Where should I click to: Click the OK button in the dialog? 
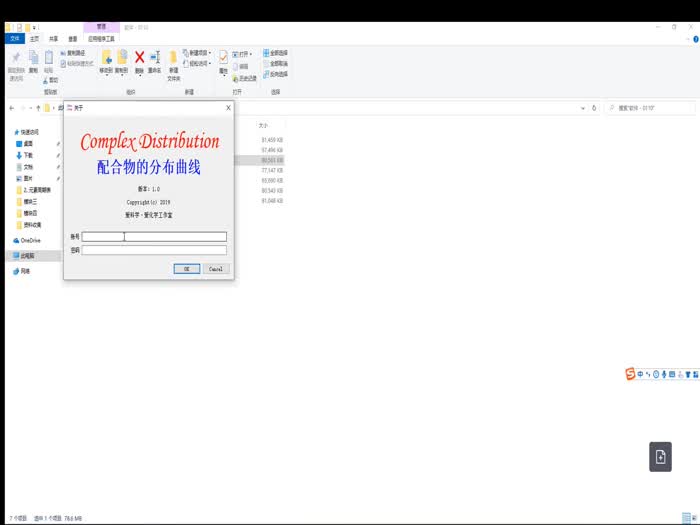click(x=186, y=269)
